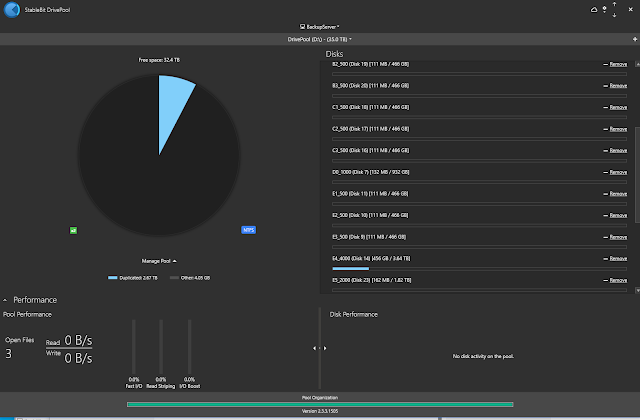The image size is (640, 420).
Task: Click the Write 0 B/s value
Action: point(78,358)
